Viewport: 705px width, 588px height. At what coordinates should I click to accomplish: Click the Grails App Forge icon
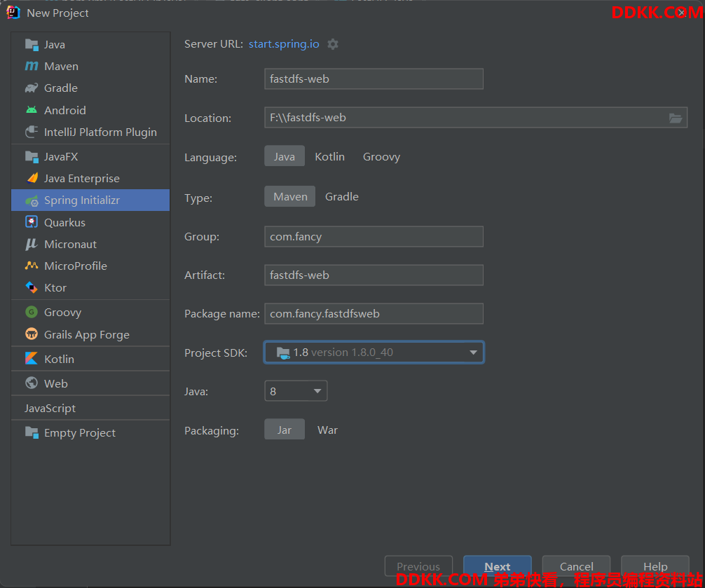[x=32, y=334]
